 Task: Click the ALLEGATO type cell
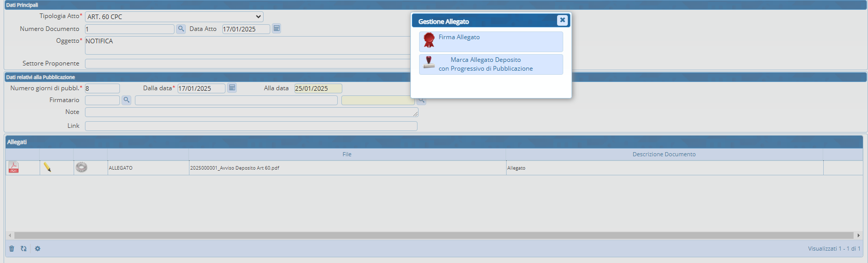click(148, 168)
